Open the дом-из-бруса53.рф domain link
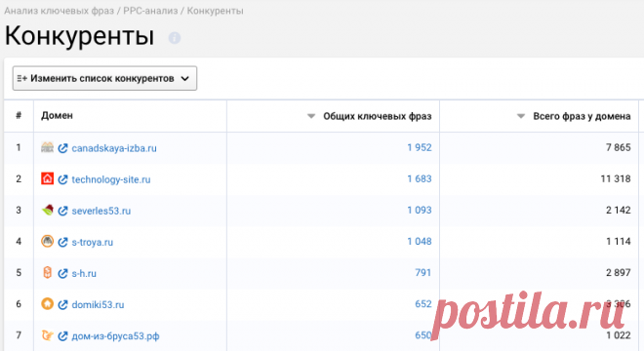644x351 pixels. pyautogui.click(x=115, y=336)
